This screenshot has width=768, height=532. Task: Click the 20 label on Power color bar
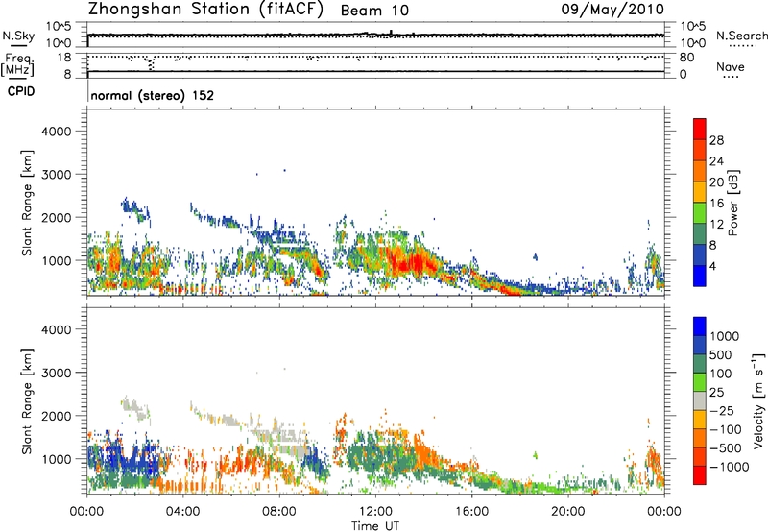coord(716,182)
